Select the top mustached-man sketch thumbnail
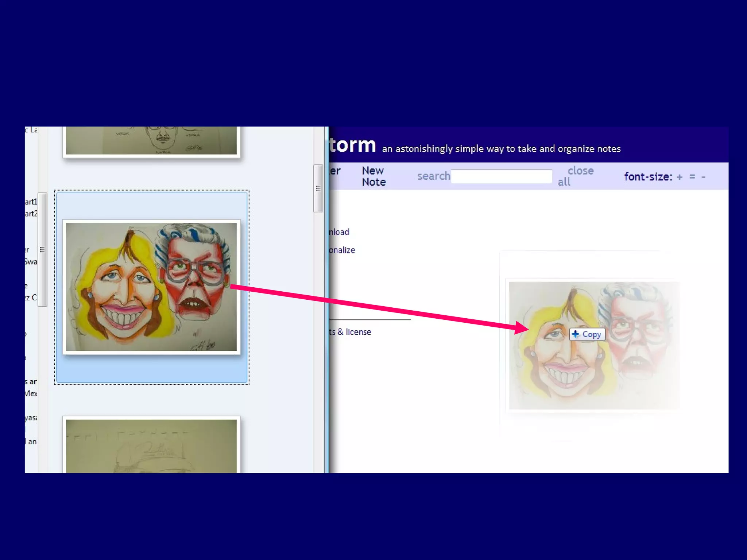Viewport: 747px width, 560px height. click(x=151, y=140)
